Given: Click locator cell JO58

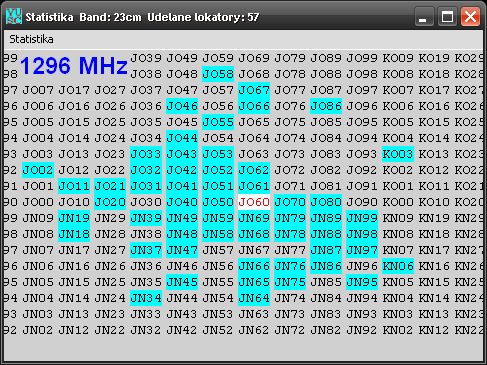Looking at the screenshot, I should pos(218,74).
